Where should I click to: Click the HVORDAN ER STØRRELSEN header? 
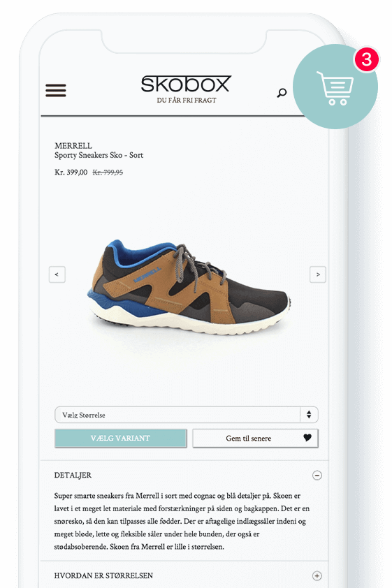pos(103,575)
